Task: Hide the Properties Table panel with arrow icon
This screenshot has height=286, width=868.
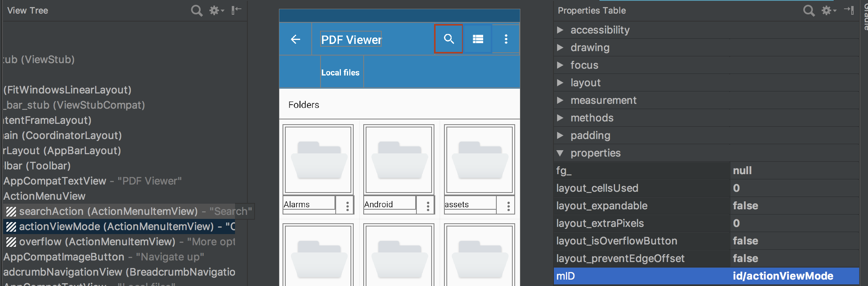Action: (x=849, y=10)
